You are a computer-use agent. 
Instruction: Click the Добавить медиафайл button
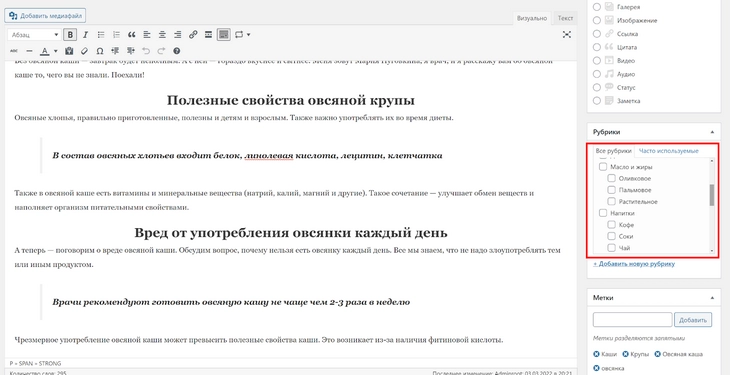coord(45,15)
